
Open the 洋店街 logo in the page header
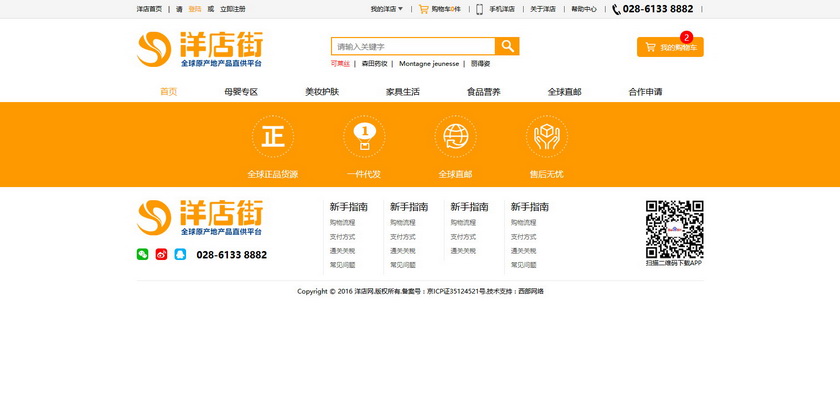click(200, 49)
